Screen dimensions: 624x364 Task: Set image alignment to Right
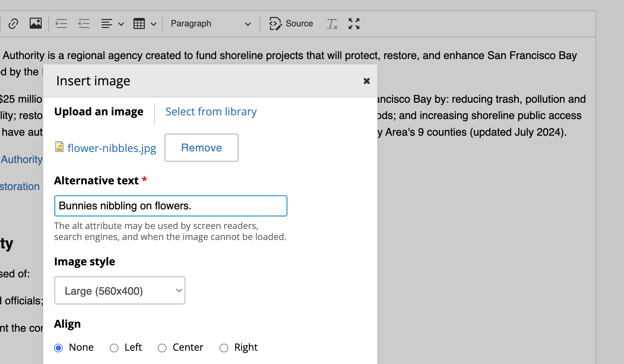[x=224, y=348]
